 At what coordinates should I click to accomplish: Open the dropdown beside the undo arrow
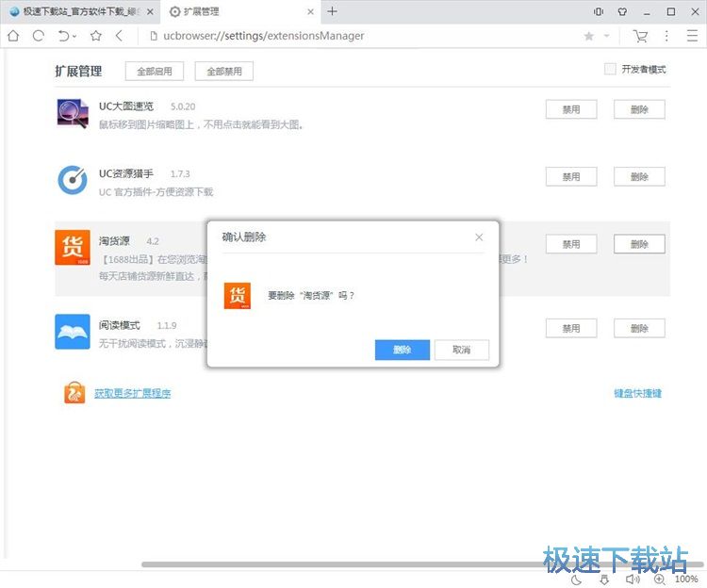point(74,36)
